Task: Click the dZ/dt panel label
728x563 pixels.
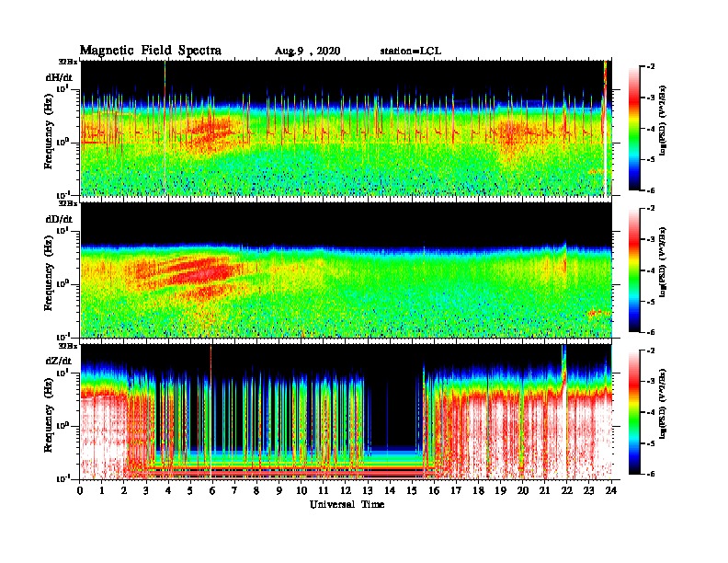Action: (x=59, y=361)
